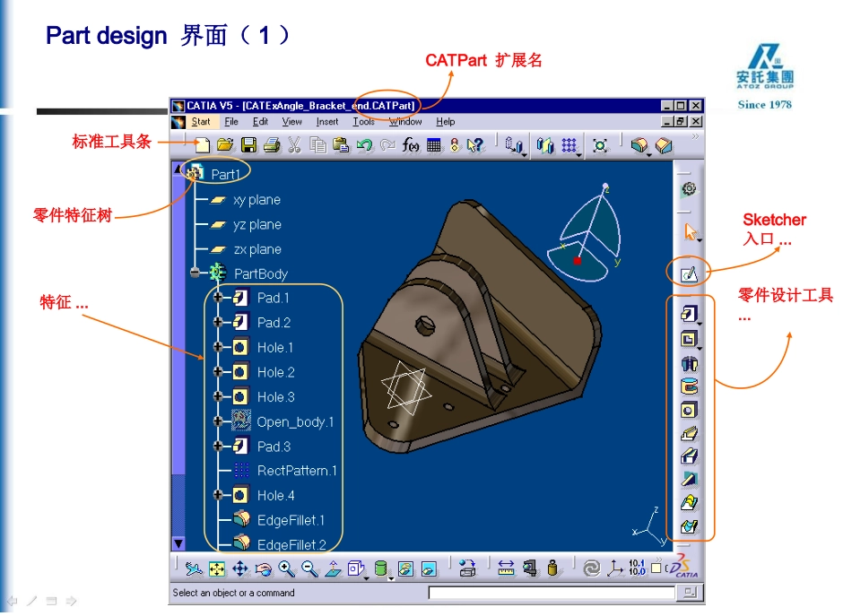
Task: Select EdgeFillet.1 in the tree
Action: 291,520
